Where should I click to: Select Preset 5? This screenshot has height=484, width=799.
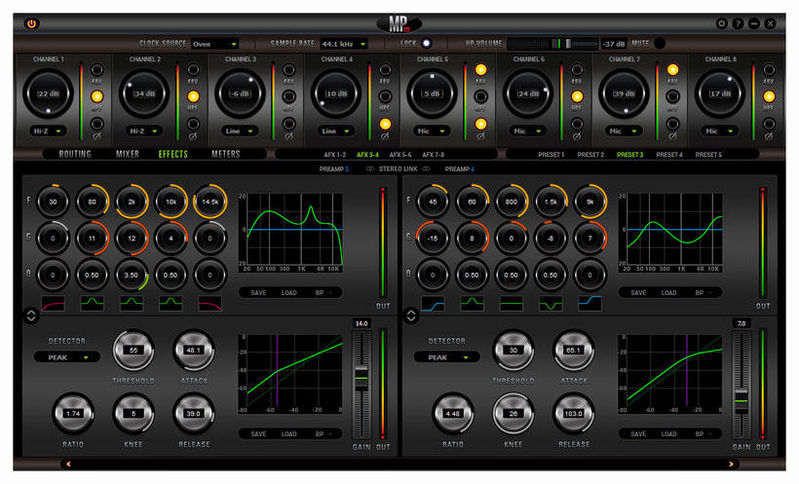click(709, 154)
